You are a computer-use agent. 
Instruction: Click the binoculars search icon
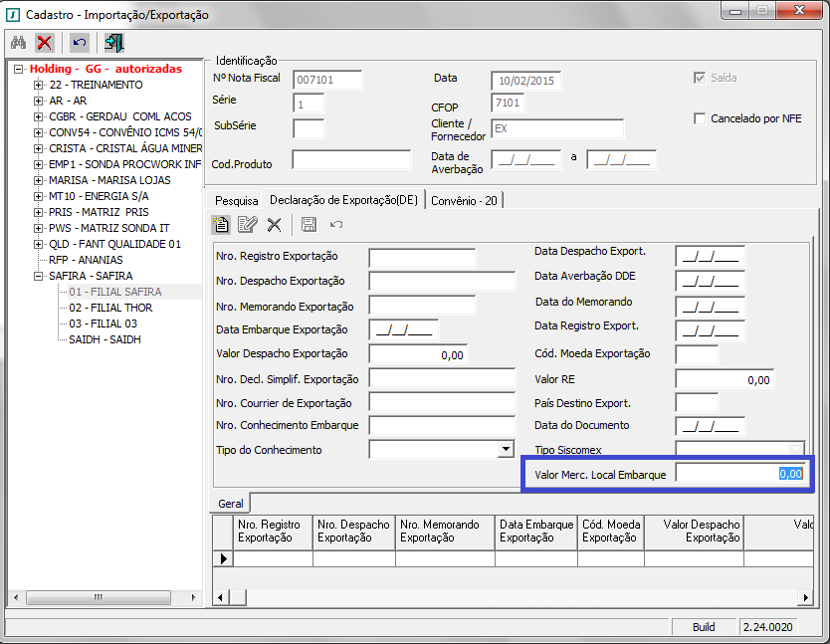(18, 43)
